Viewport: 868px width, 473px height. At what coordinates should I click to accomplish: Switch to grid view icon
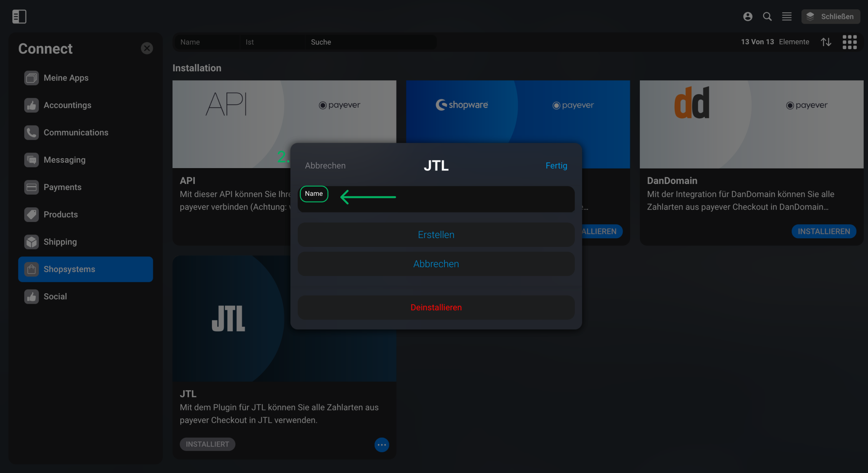[x=850, y=42]
